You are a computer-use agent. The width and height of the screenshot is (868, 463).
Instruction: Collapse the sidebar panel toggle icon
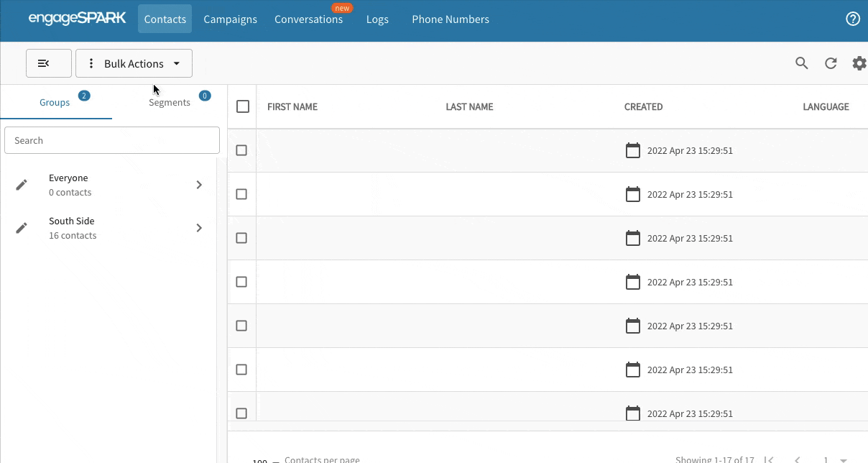(x=48, y=63)
